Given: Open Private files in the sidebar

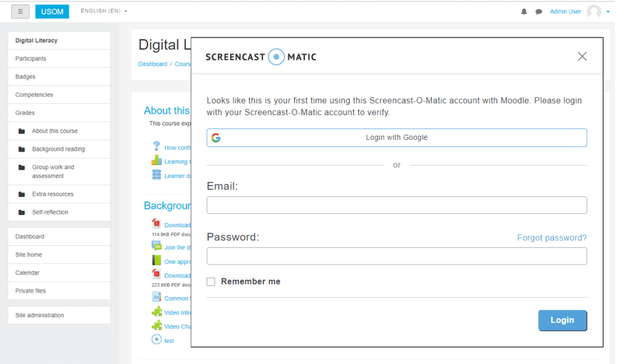Looking at the screenshot, I should [59, 291].
